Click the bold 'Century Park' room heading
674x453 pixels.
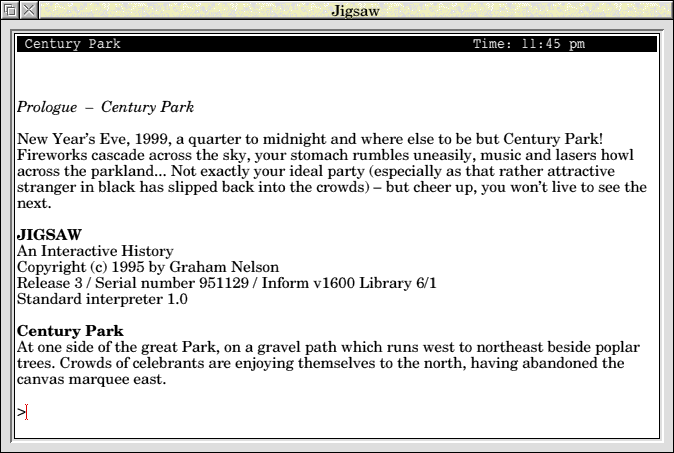tap(70, 331)
